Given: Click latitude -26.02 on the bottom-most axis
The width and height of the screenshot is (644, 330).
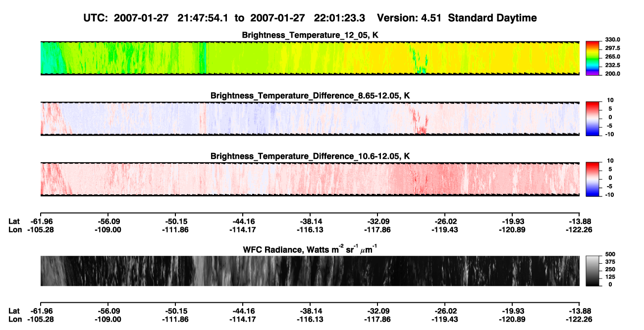Looking at the screenshot, I should click(x=445, y=311).
